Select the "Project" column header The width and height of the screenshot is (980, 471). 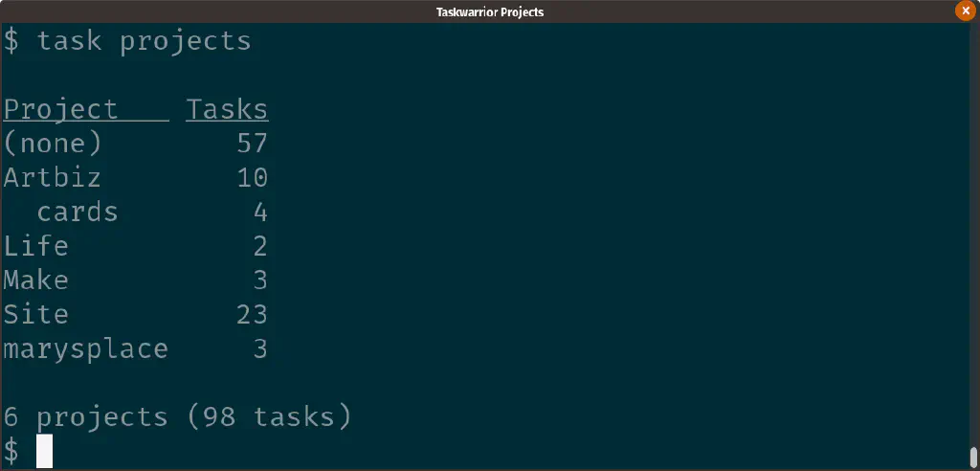pos(61,109)
